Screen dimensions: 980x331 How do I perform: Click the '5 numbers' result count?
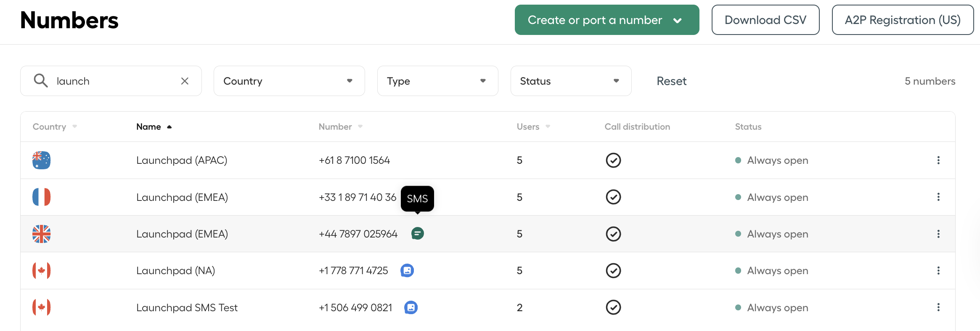click(930, 81)
